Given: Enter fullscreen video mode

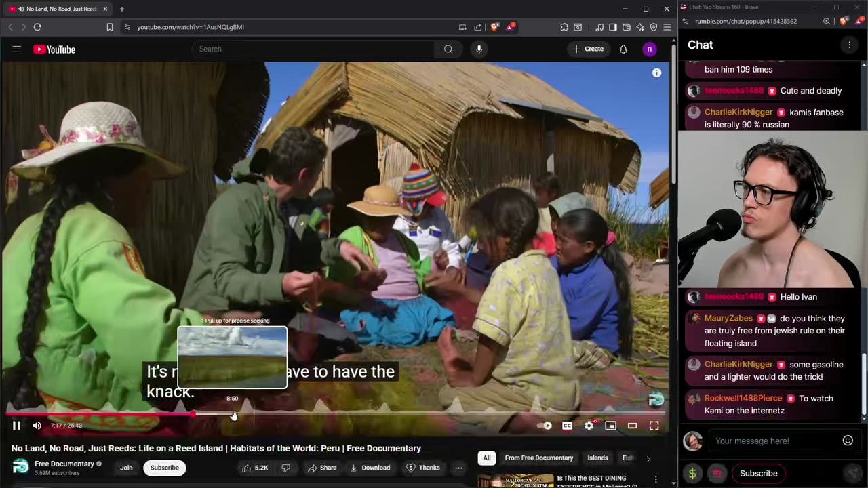Looking at the screenshot, I should click(x=654, y=426).
